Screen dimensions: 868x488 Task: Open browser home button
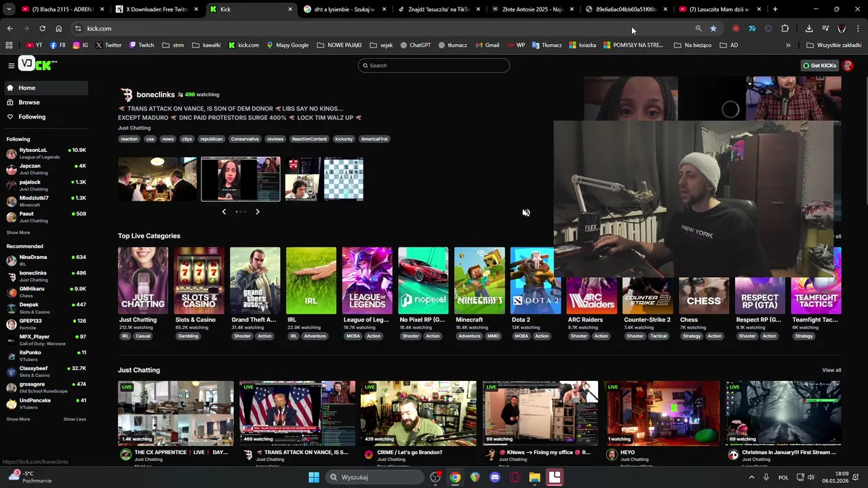[58, 28]
